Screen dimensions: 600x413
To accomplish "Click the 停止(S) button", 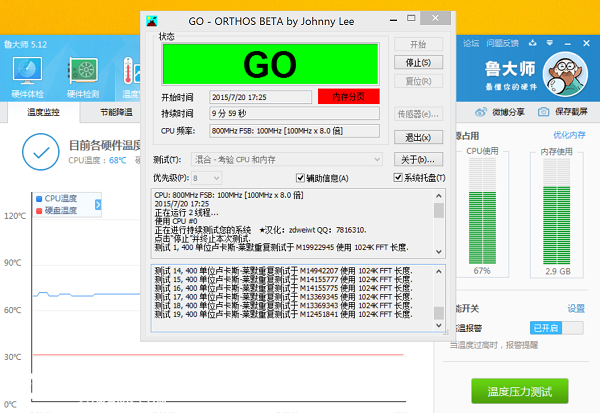I will pyautogui.click(x=419, y=62).
